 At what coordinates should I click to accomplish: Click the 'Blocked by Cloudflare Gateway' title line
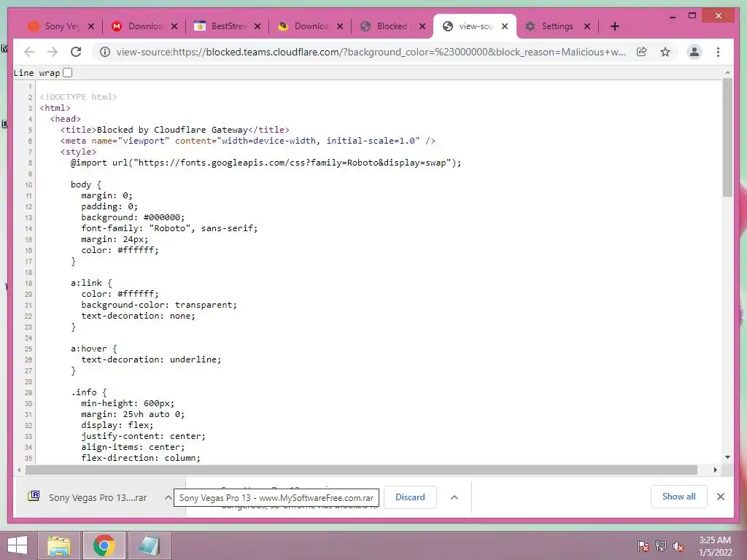[174, 130]
